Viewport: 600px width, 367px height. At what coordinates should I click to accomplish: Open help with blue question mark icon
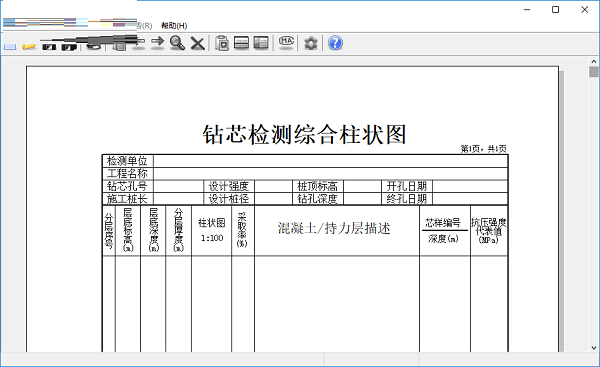pyautogui.click(x=335, y=43)
